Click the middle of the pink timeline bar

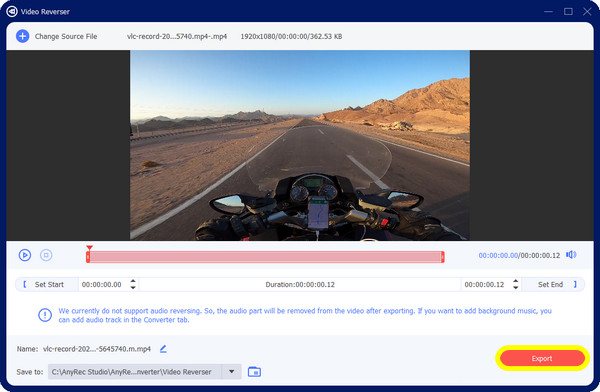(265, 257)
